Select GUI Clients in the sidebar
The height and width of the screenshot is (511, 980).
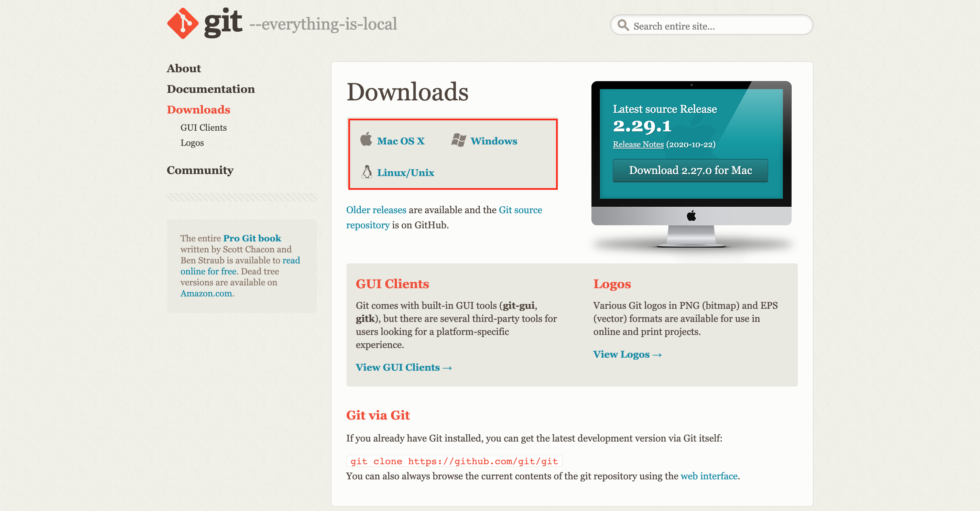pos(203,128)
